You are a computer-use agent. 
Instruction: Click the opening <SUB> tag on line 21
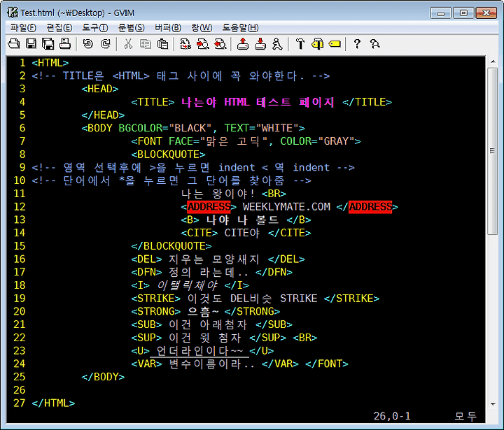point(146,324)
